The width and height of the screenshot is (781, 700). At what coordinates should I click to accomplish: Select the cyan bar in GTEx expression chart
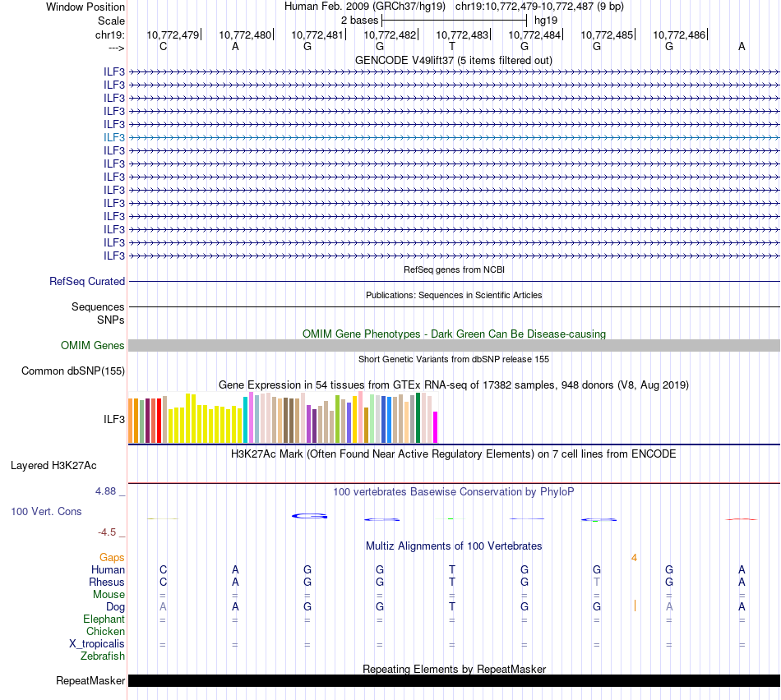click(x=246, y=420)
